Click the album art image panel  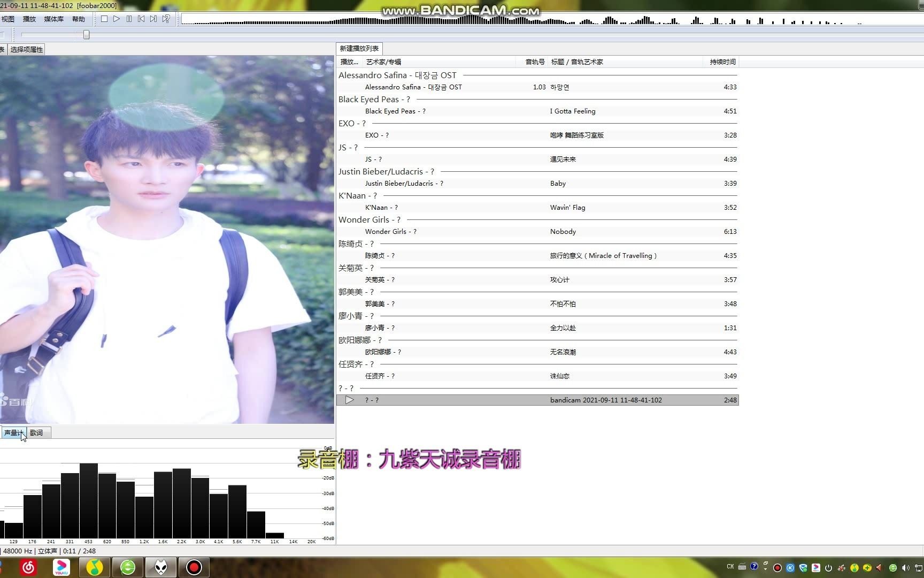click(x=167, y=239)
